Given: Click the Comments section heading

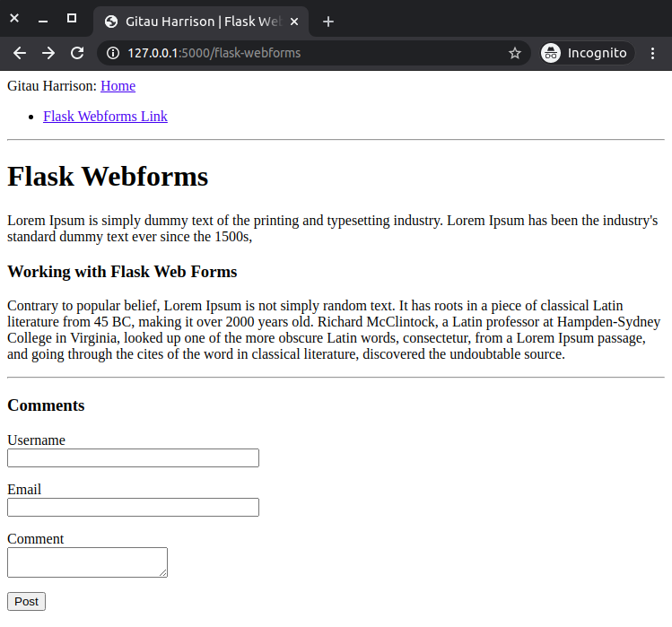Looking at the screenshot, I should (x=46, y=405).
